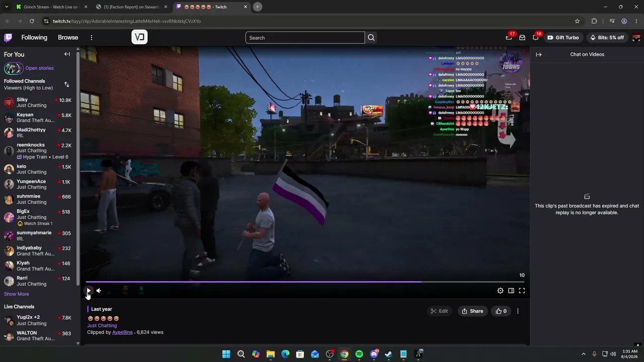Viewport: 644px width, 362px height.
Task: Bookmark this page with the star
Action: point(577,21)
